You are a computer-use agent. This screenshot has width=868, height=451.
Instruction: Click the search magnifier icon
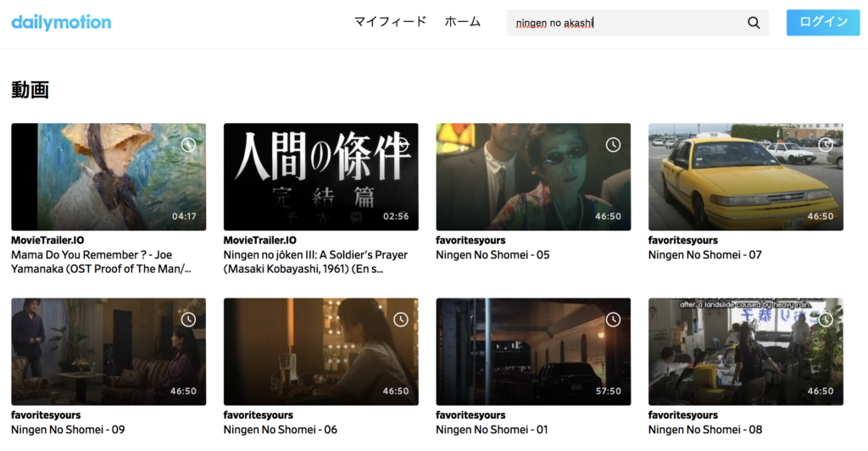754,23
